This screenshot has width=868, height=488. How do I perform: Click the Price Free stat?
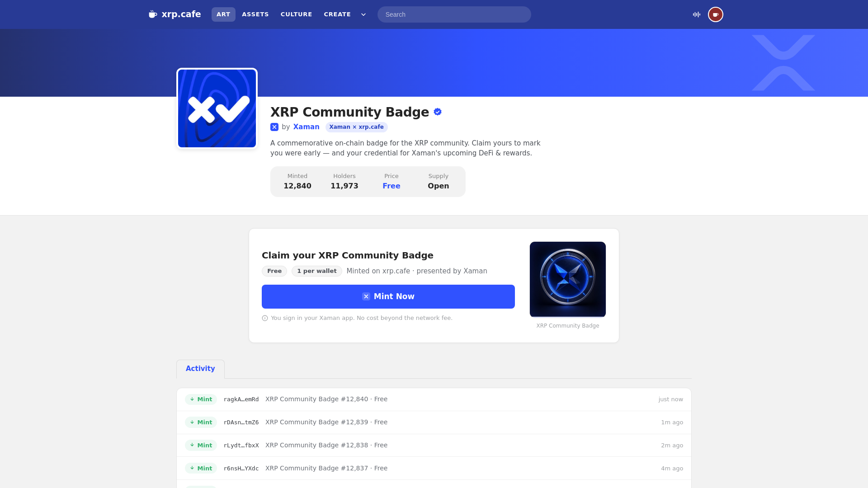pos(392,182)
